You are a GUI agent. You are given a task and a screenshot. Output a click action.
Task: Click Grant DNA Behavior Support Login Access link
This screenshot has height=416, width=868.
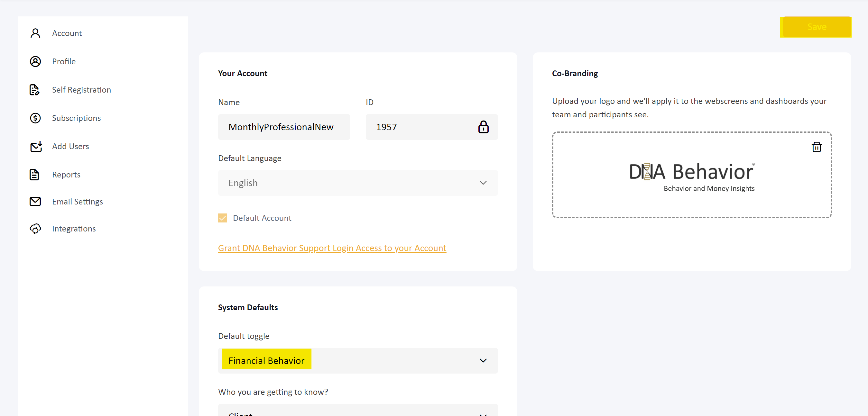click(332, 248)
